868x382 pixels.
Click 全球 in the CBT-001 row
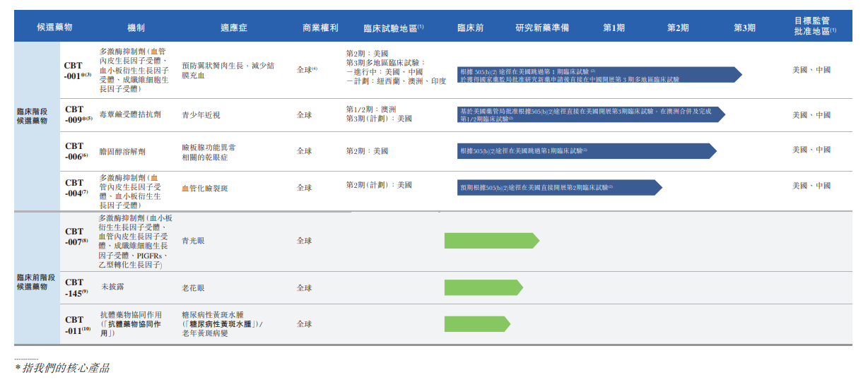click(x=306, y=70)
